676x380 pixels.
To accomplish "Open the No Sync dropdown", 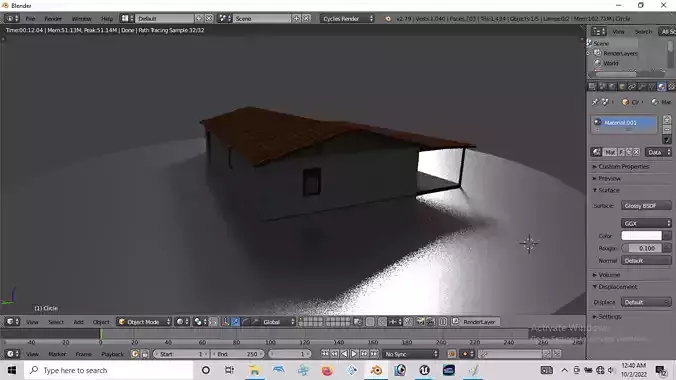I will (411, 354).
